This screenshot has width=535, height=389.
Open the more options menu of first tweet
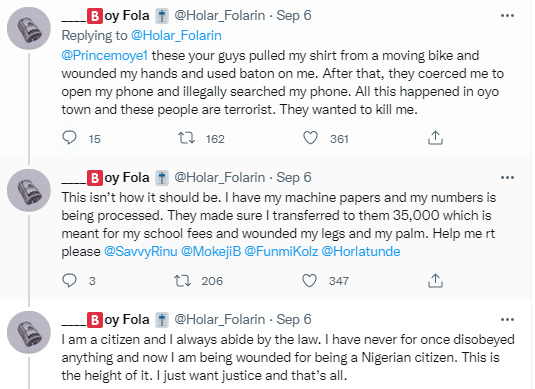click(507, 15)
